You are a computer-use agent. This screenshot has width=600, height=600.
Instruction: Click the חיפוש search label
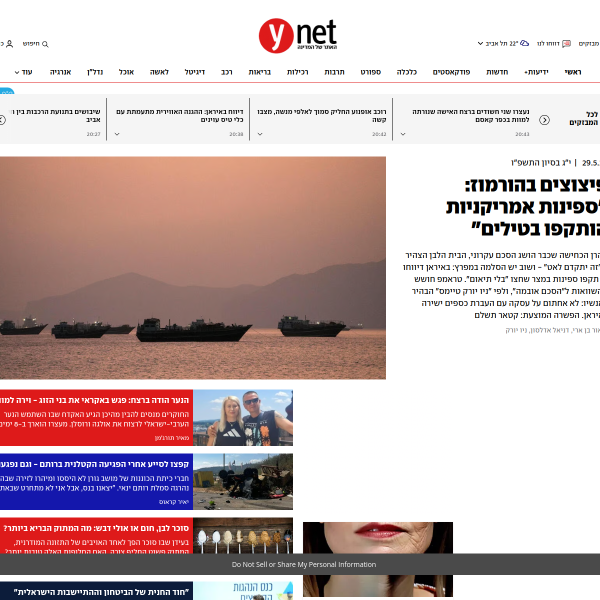click(31, 44)
